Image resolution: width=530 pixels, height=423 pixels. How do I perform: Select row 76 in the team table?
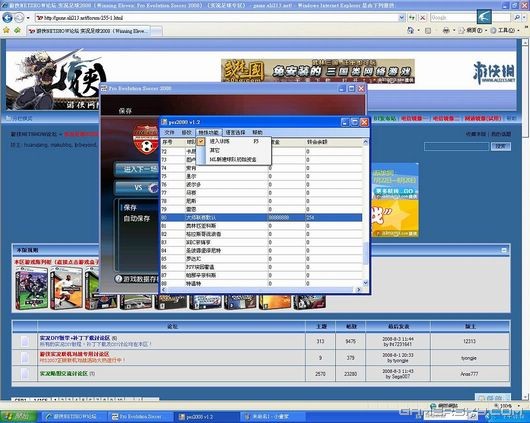tap(261, 184)
